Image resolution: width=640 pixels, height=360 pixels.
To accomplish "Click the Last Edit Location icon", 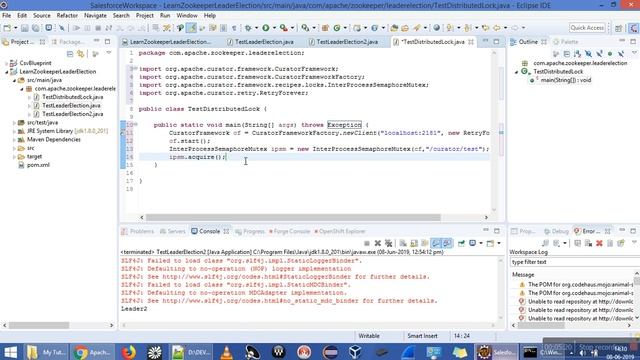I will [485, 28].
